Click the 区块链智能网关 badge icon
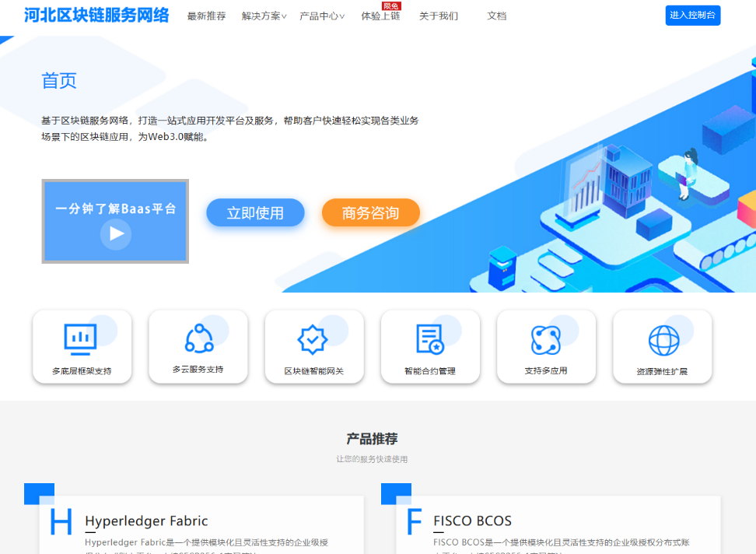The height and width of the screenshot is (554, 756). pos(313,339)
